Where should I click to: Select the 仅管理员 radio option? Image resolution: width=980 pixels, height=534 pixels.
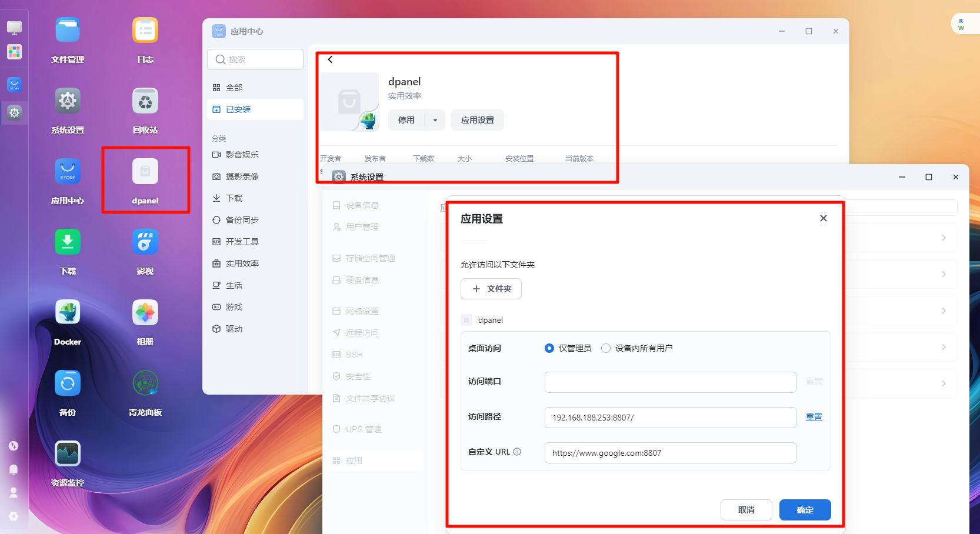click(549, 348)
